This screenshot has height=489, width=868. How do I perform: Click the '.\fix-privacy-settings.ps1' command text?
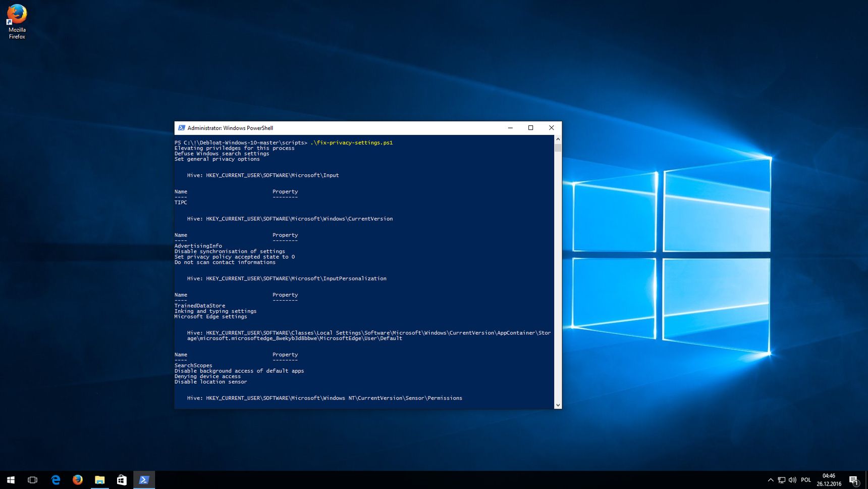pyautogui.click(x=352, y=142)
